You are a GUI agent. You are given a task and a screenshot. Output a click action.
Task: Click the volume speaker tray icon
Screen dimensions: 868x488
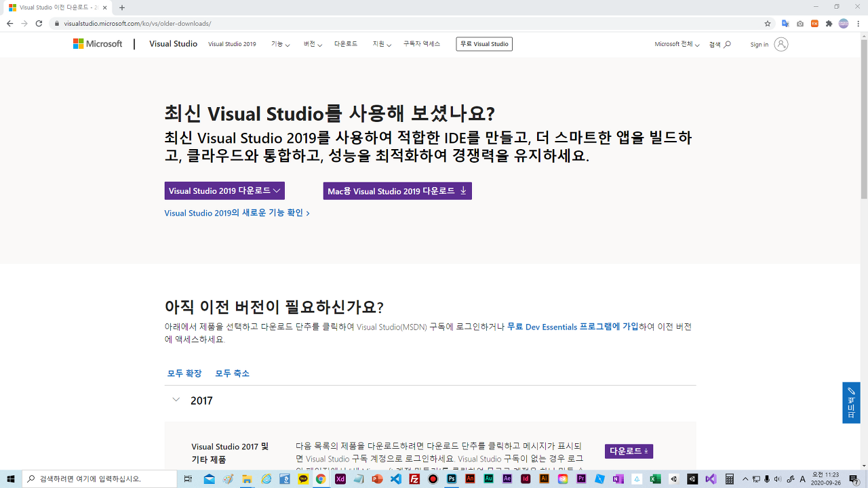point(777,479)
